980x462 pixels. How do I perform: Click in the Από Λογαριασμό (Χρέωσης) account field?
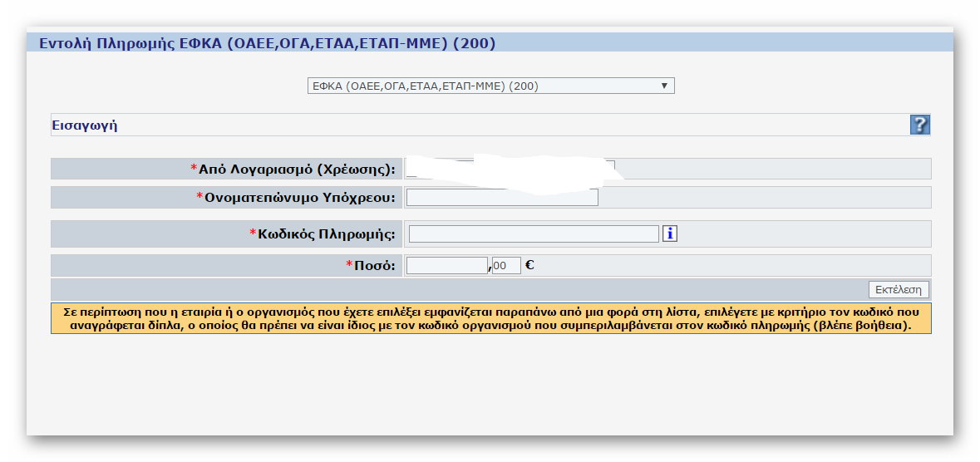pos(510,169)
